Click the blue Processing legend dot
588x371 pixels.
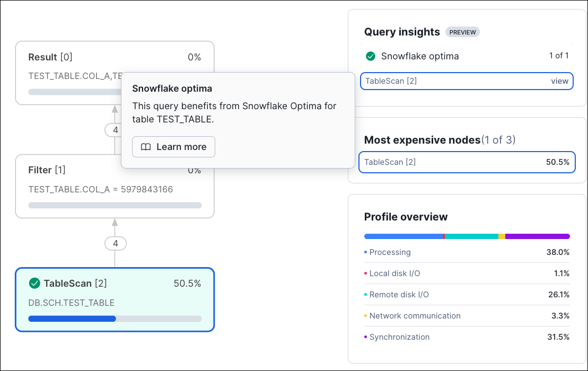click(x=366, y=252)
